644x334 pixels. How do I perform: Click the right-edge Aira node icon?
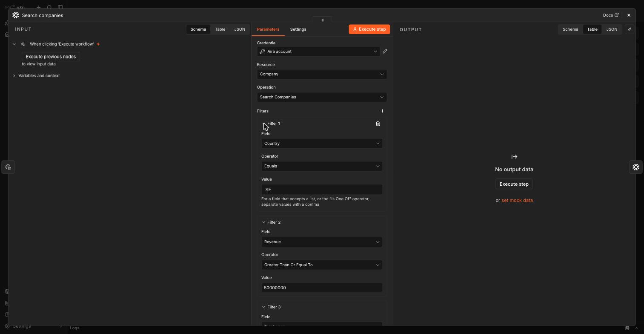point(636,167)
